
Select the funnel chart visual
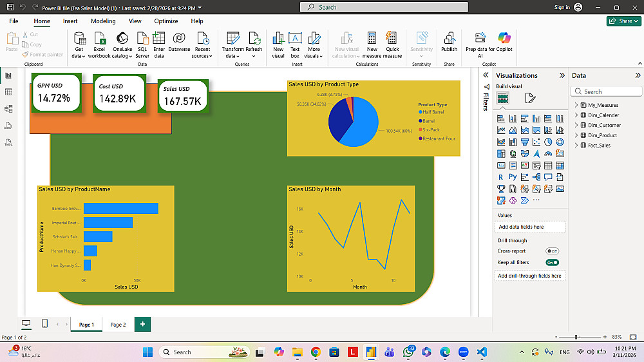524,142
